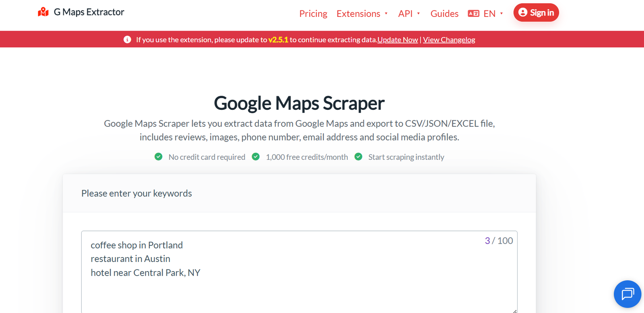Viewport: 644px width, 313px height.
Task: Open the G Maps Extractor home link text
Action: (89, 12)
